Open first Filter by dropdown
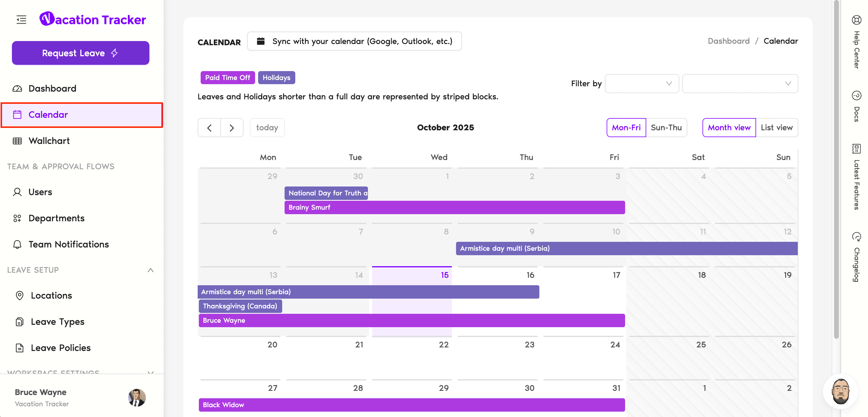The width and height of the screenshot is (868, 417). click(641, 84)
